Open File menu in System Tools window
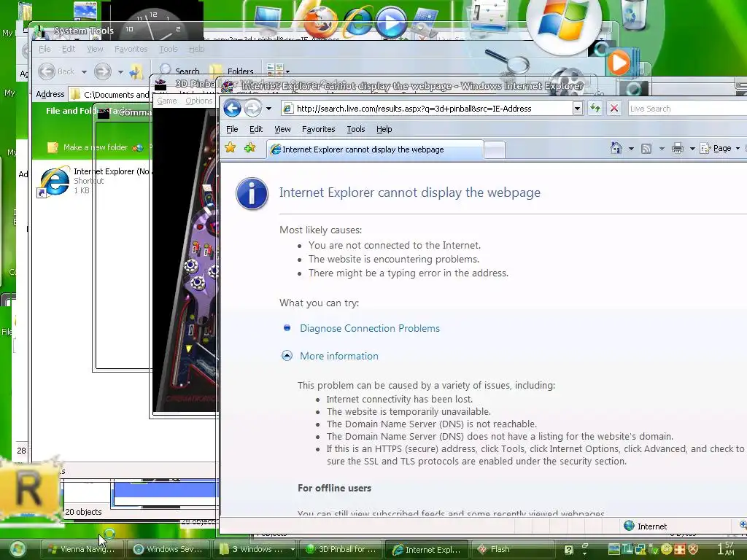This screenshot has height=560, width=747. coord(44,49)
